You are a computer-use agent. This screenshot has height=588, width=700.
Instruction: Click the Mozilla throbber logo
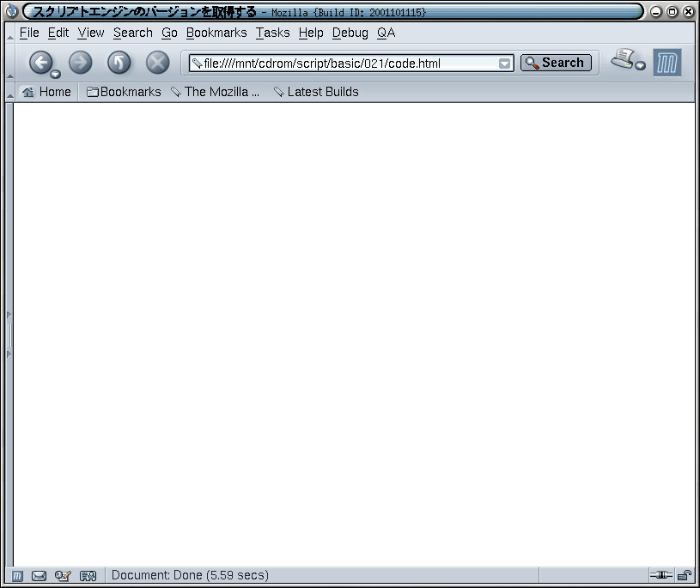[667, 63]
